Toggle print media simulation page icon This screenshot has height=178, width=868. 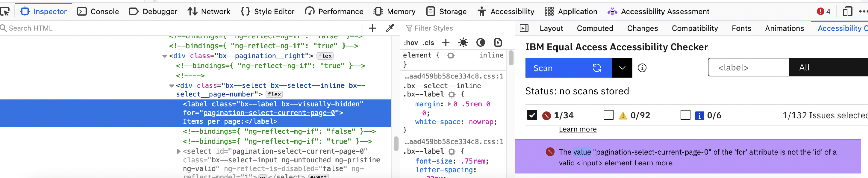point(498,42)
